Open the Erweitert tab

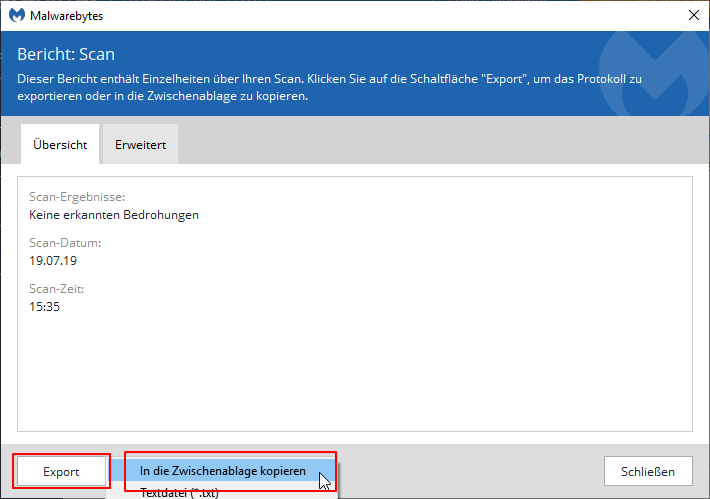(140, 144)
